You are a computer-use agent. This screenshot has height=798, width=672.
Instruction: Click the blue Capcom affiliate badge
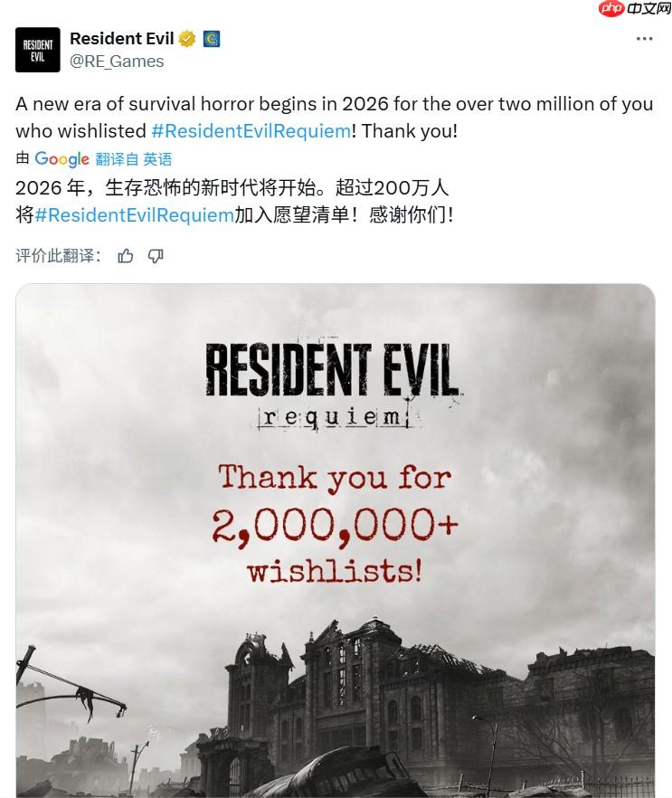coord(212,39)
